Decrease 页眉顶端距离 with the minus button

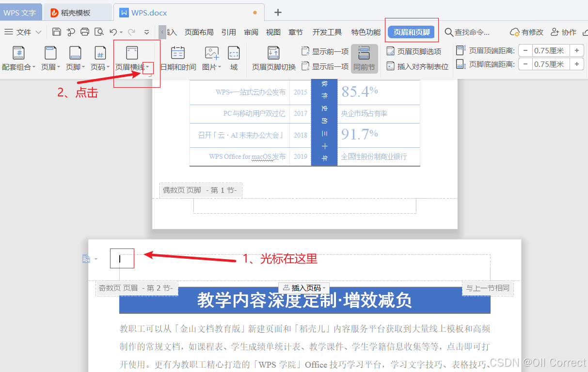point(525,50)
